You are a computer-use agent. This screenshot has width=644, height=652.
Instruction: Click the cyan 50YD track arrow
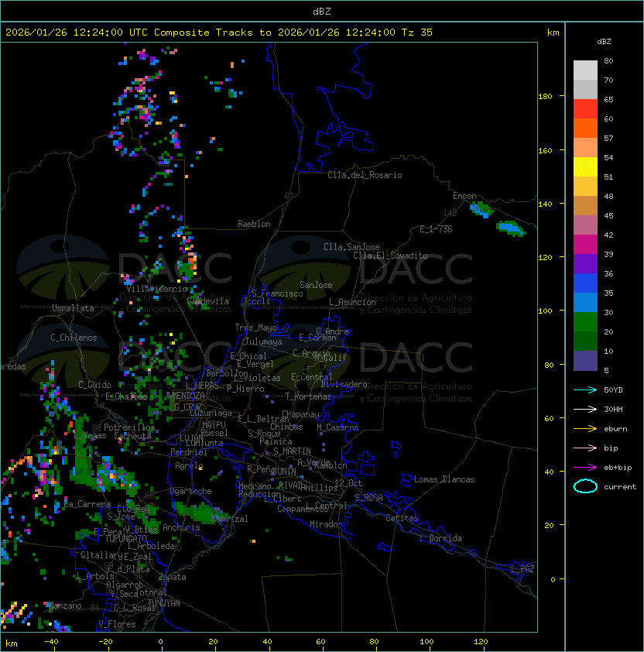click(585, 389)
